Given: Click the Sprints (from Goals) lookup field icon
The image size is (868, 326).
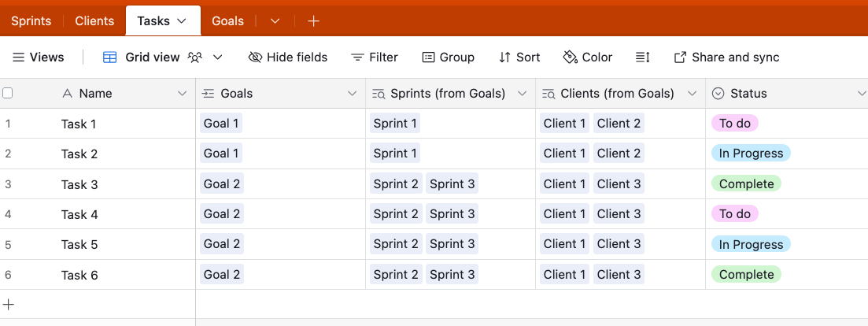Looking at the screenshot, I should tap(379, 94).
